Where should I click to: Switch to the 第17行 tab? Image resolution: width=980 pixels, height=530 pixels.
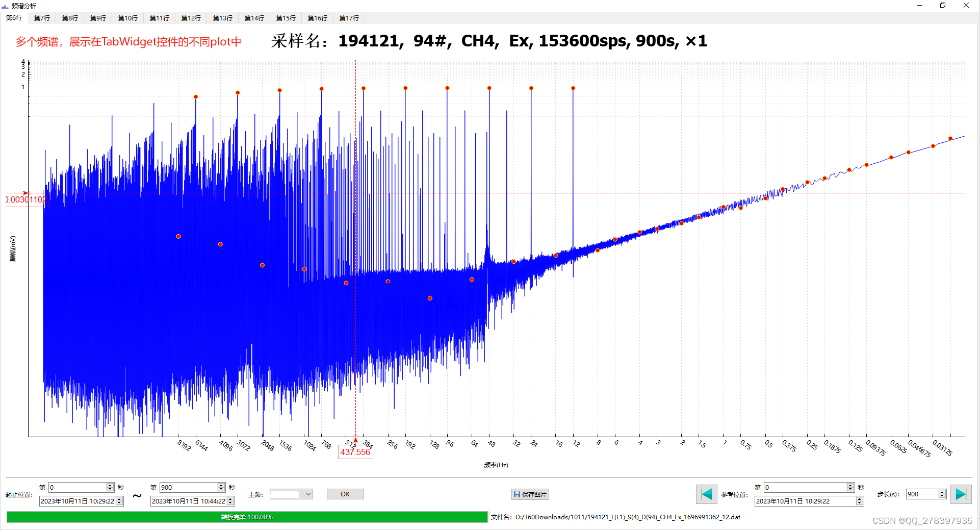[x=349, y=18]
